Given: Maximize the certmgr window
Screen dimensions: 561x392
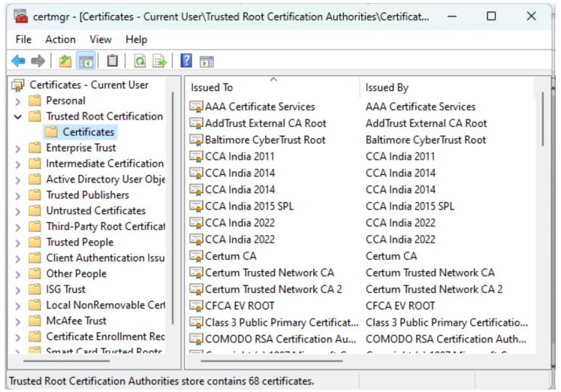Looking at the screenshot, I should pyautogui.click(x=491, y=16).
